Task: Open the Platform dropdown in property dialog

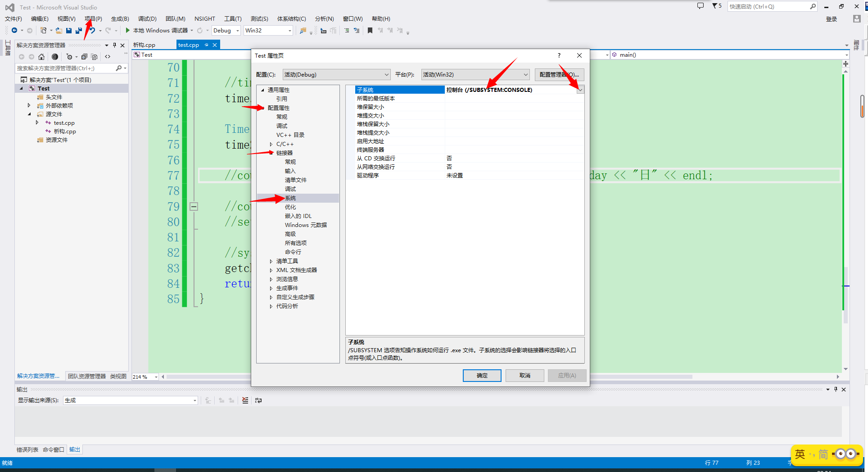Action: coord(475,74)
